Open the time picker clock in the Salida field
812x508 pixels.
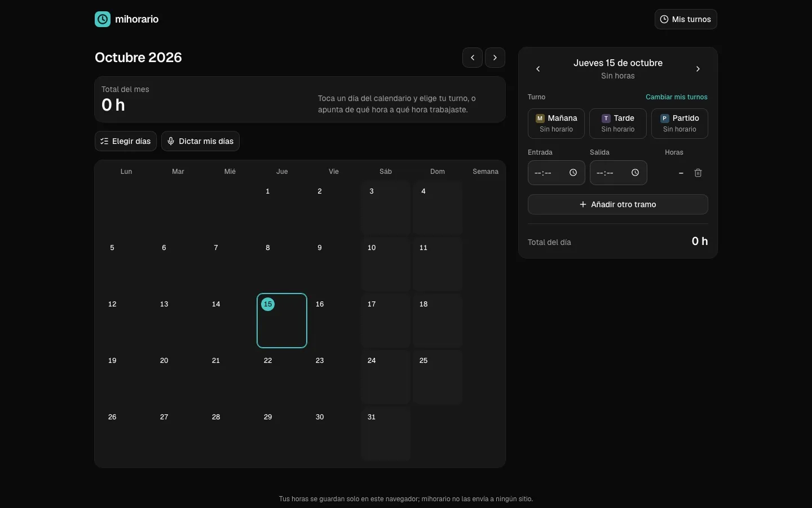(x=636, y=173)
